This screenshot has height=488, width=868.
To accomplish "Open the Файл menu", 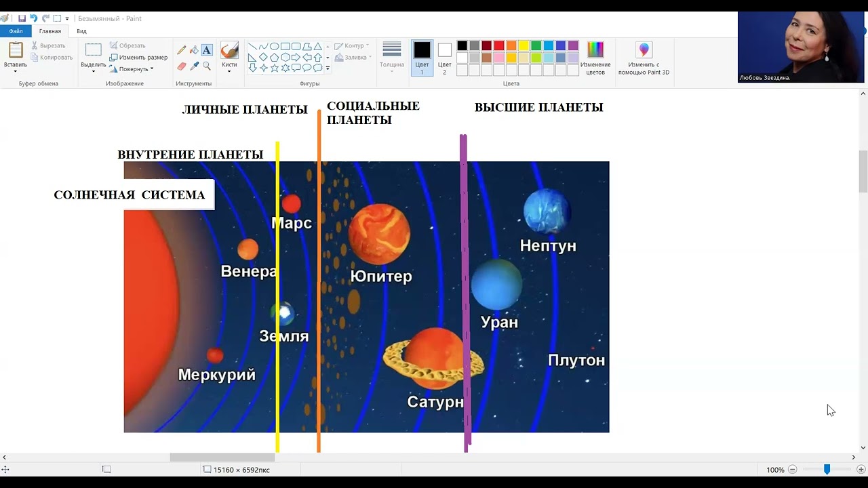I will pos(16,31).
